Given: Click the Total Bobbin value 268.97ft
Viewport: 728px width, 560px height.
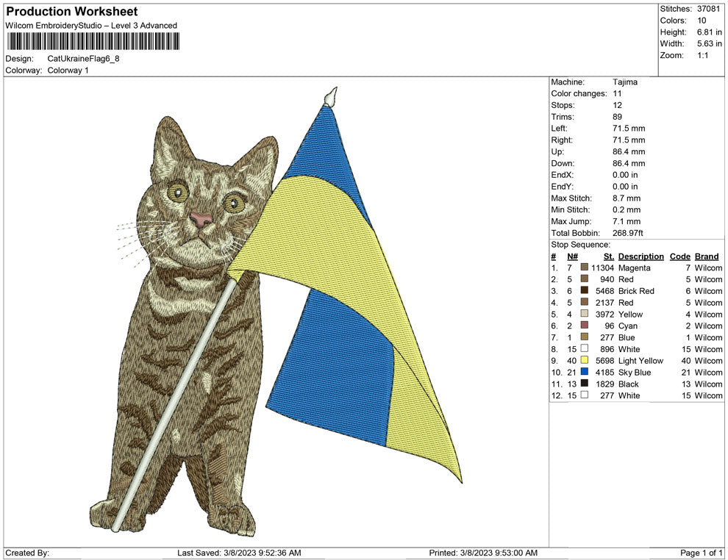Looking at the screenshot, I should click(628, 233).
